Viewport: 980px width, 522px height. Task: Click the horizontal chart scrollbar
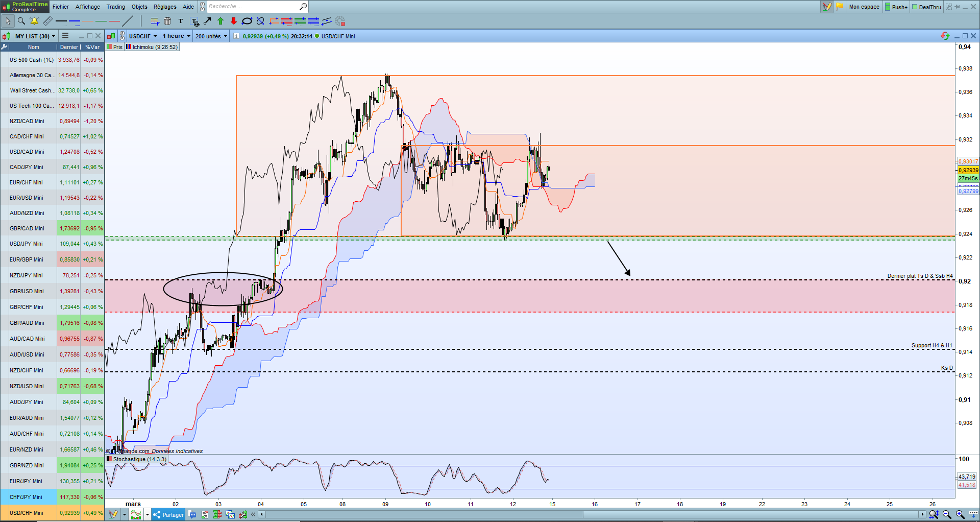point(592,514)
